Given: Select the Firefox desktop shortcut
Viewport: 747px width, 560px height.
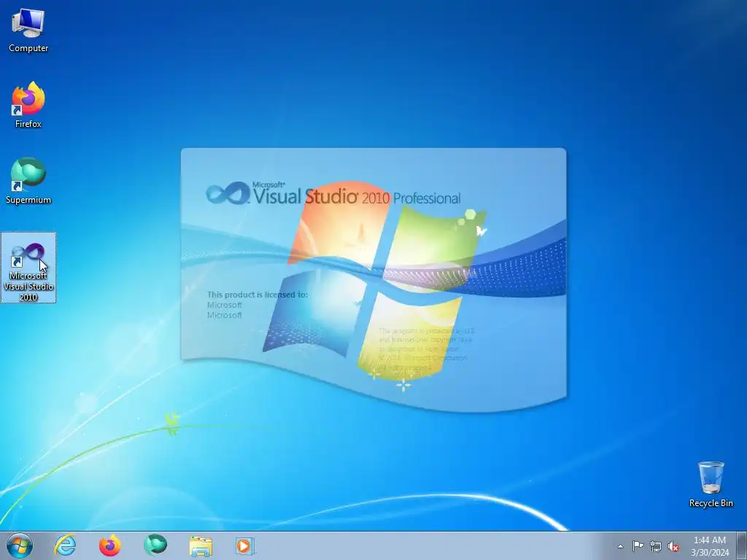Looking at the screenshot, I should click(x=28, y=105).
